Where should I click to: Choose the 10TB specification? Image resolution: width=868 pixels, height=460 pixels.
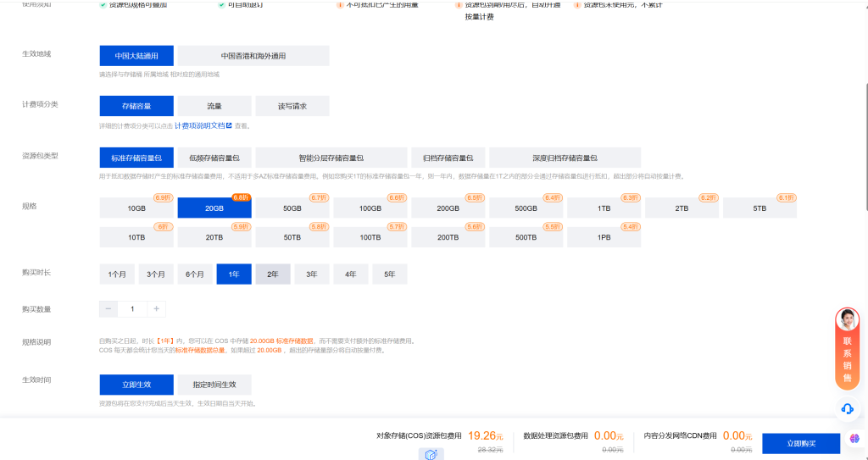coord(136,237)
